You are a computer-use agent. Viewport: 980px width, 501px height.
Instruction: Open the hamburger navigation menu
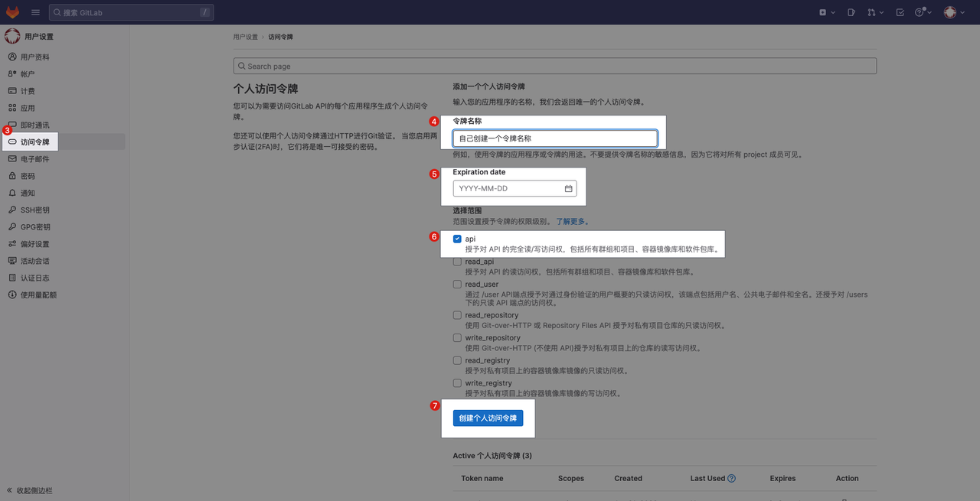coord(36,12)
